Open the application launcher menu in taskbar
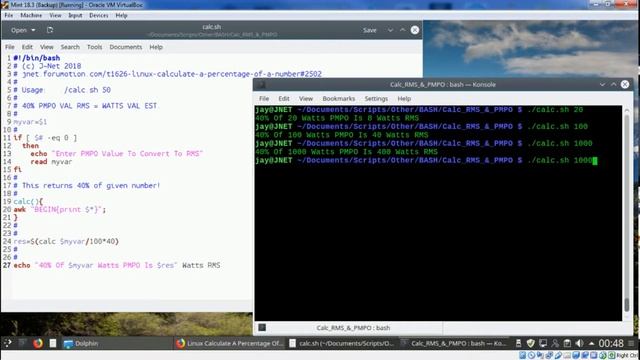 tap(7, 343)
